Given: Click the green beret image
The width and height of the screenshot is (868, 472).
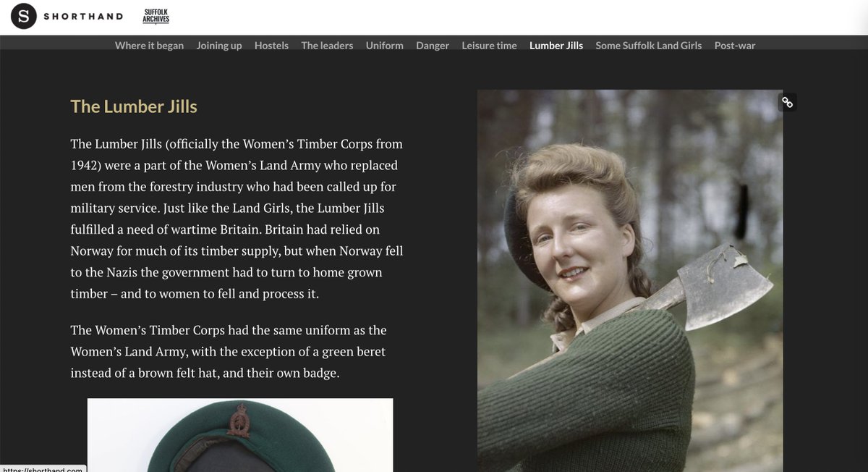Looking at the screenshot, I should click(240, 435).
